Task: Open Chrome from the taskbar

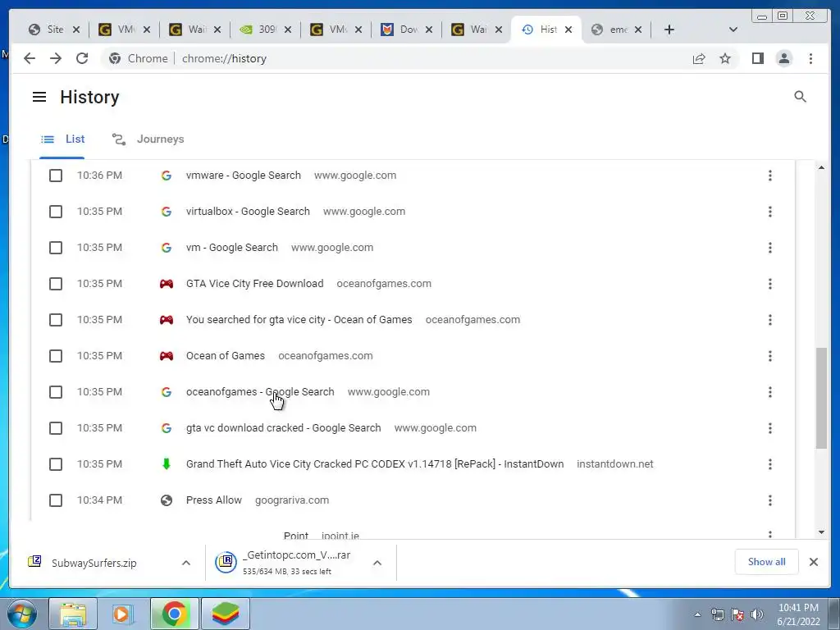Action: click(174, 614)
